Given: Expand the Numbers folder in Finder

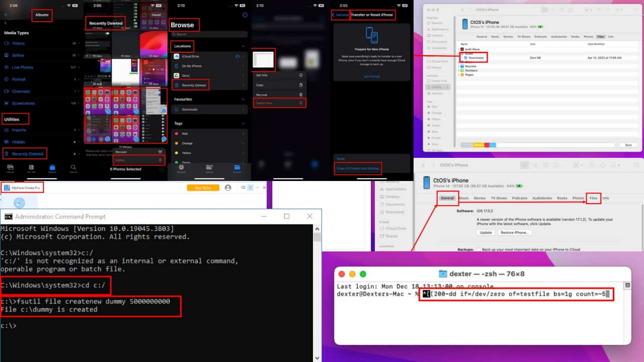Looking at the screenshot, I should pyautogui.click(x=459, y=70).
